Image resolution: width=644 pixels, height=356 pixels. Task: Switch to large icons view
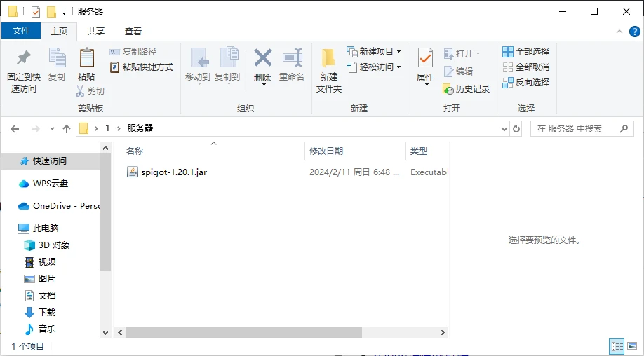coord(633,347)
